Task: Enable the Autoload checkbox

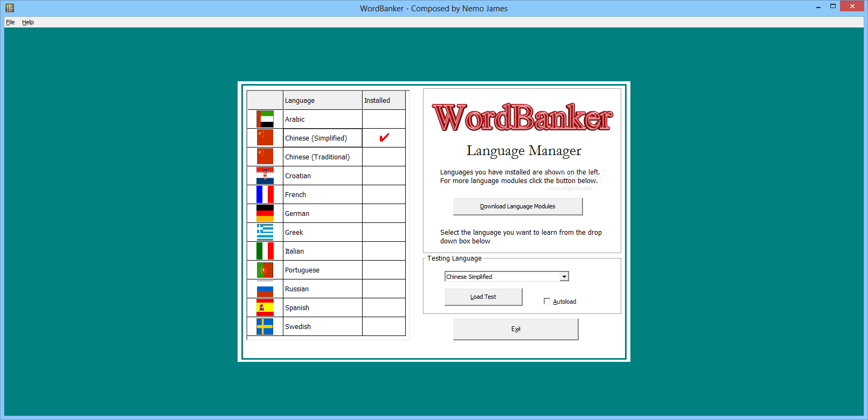Action: coord(547,301)
